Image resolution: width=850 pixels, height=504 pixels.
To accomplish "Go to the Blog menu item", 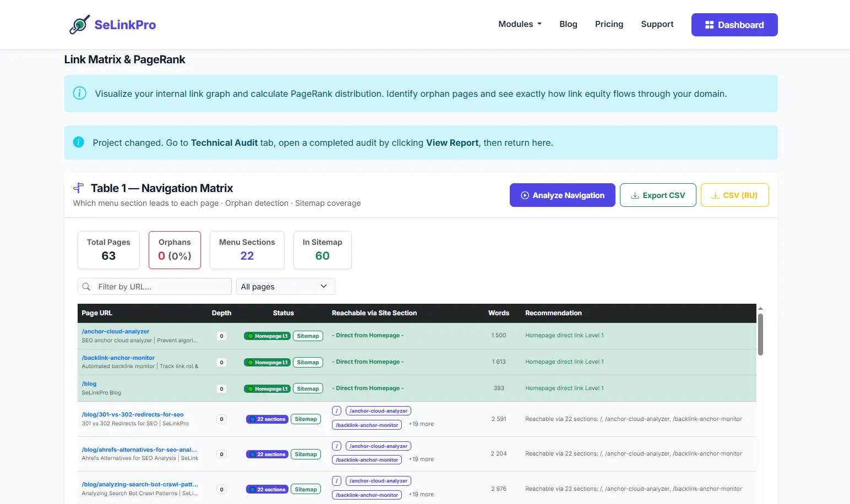I will [x=568, y=24].
